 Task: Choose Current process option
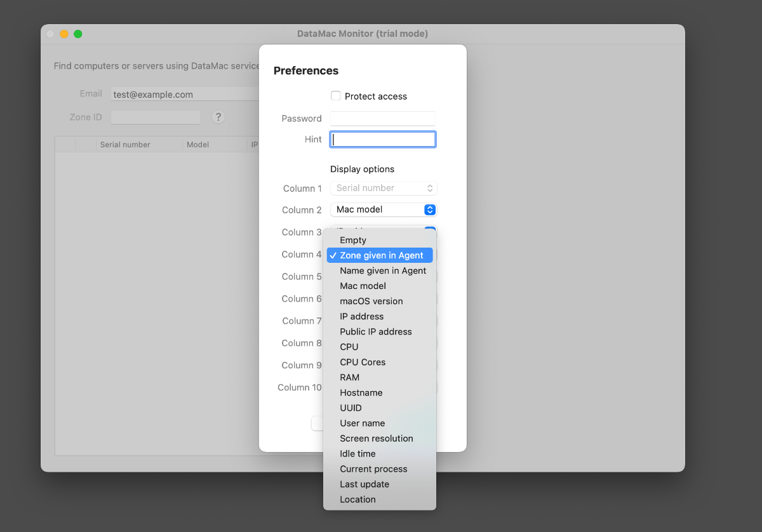click(x=380, y=469)
